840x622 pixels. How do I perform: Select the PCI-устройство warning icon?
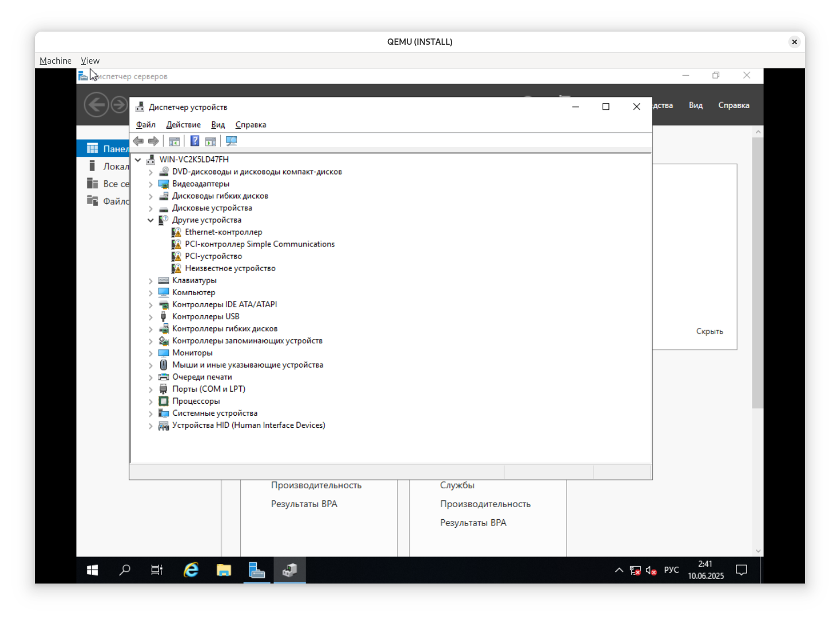click(176, 256)
